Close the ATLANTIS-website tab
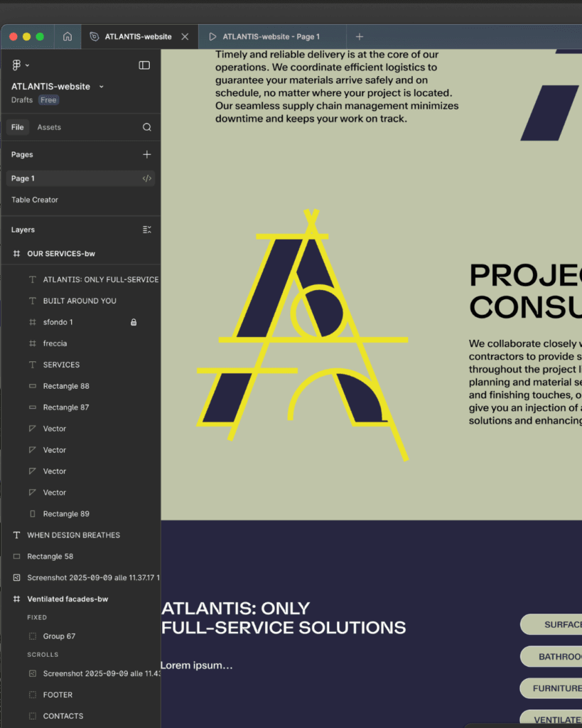 point(185,37)
